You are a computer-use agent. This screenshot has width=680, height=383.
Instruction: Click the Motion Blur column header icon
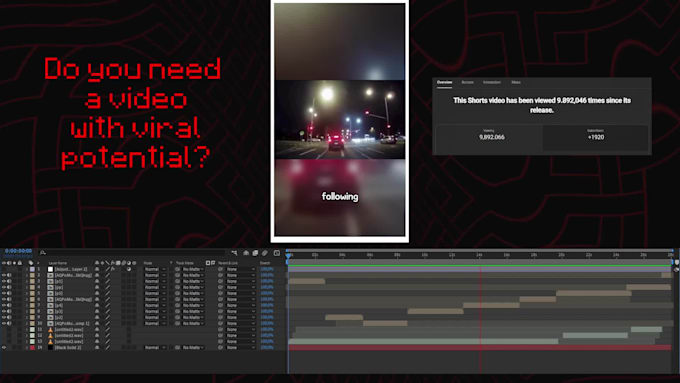tap(124, 263)
